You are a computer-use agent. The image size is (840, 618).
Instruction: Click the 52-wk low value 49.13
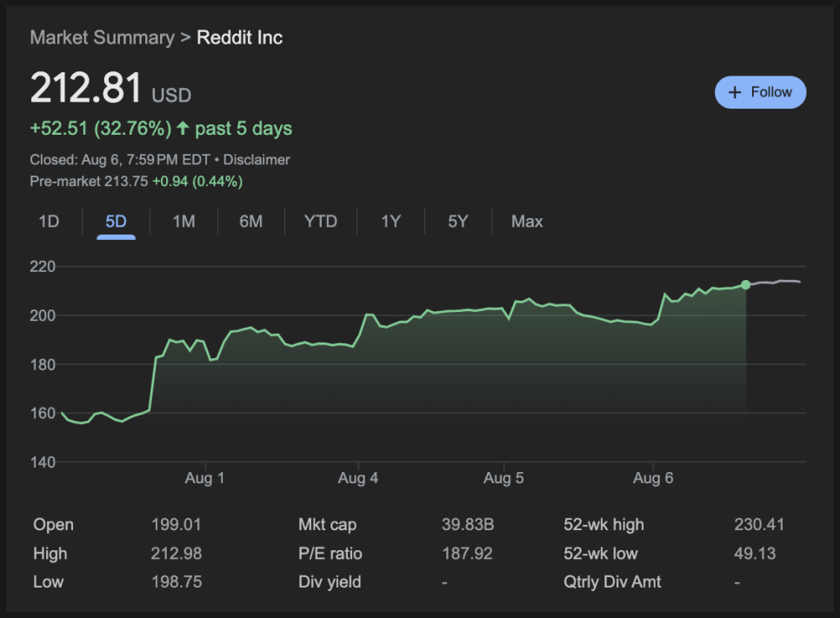click(755, 553)
